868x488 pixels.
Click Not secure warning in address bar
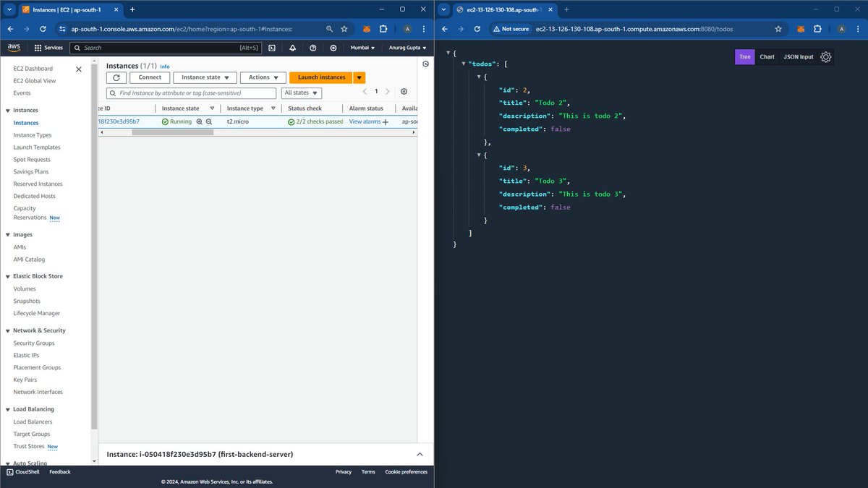click(x=510, y=29)
